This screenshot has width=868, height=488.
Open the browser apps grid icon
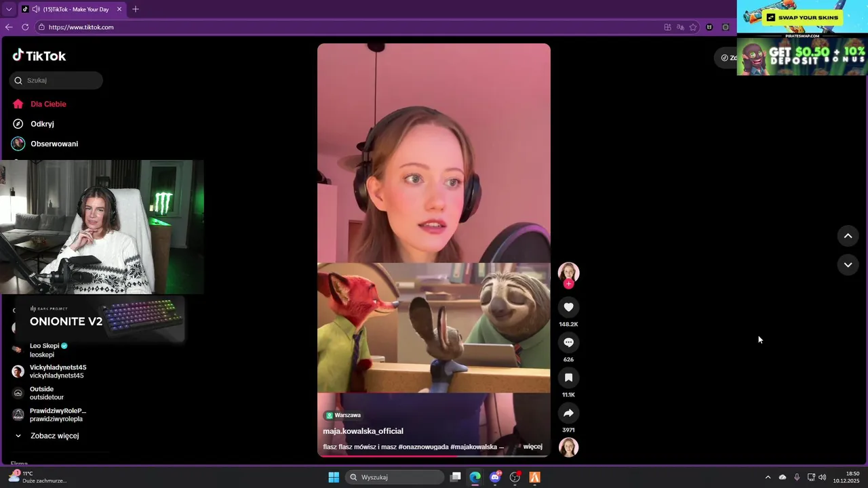coord(667,27)
